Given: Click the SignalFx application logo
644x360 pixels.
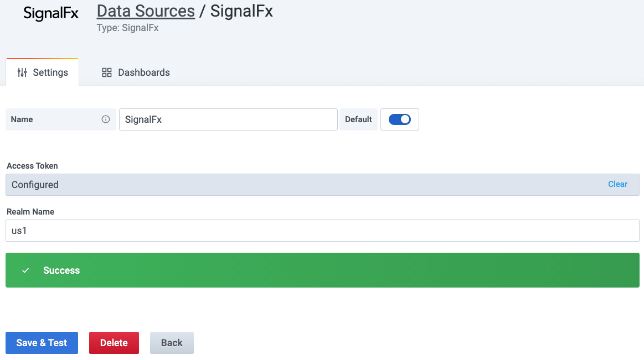Looking at the screenshot, I should coord(50,14).
